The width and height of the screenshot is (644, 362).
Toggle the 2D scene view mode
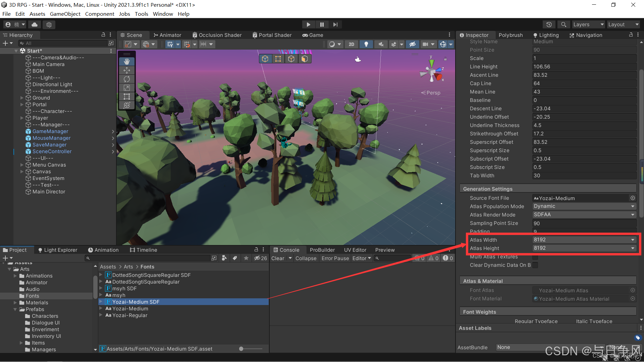point(351,44)
